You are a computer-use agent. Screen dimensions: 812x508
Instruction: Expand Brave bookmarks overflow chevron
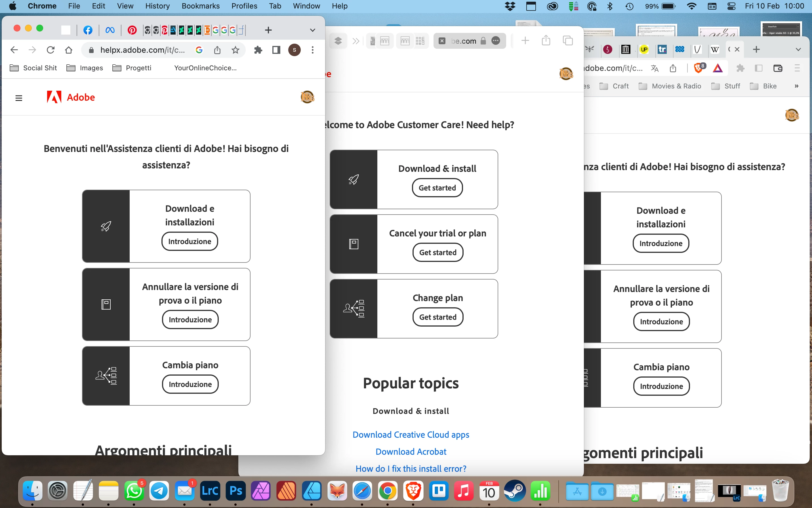coord(796,86)
